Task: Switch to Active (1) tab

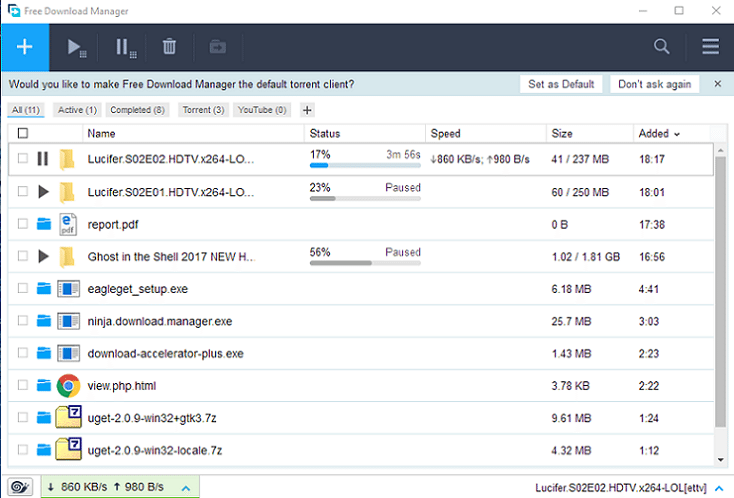Action: coord(77,110)
